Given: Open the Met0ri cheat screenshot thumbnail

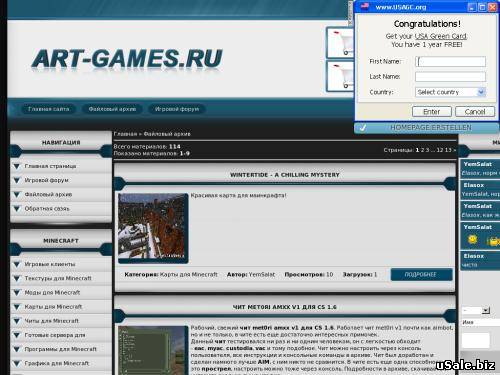Looking at the screenshot, I should click(x=153, y=350).
